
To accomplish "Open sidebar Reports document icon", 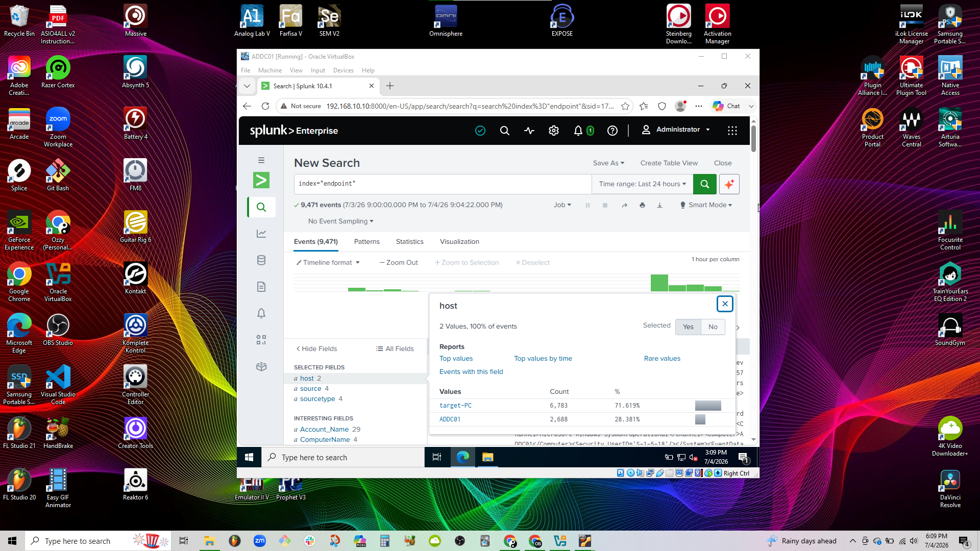I will [261, 287].
